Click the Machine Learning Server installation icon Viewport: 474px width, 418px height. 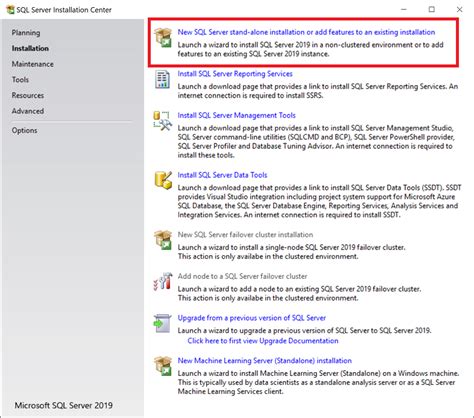coord(163,366)
